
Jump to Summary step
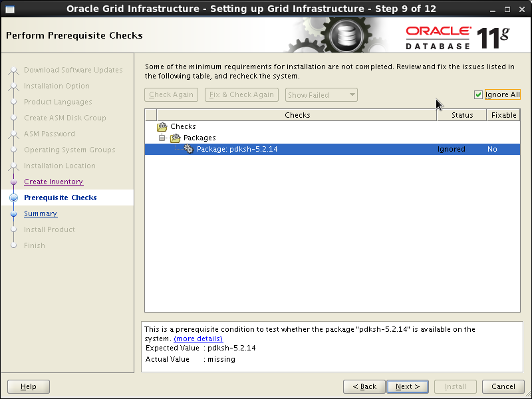[41, 213]
